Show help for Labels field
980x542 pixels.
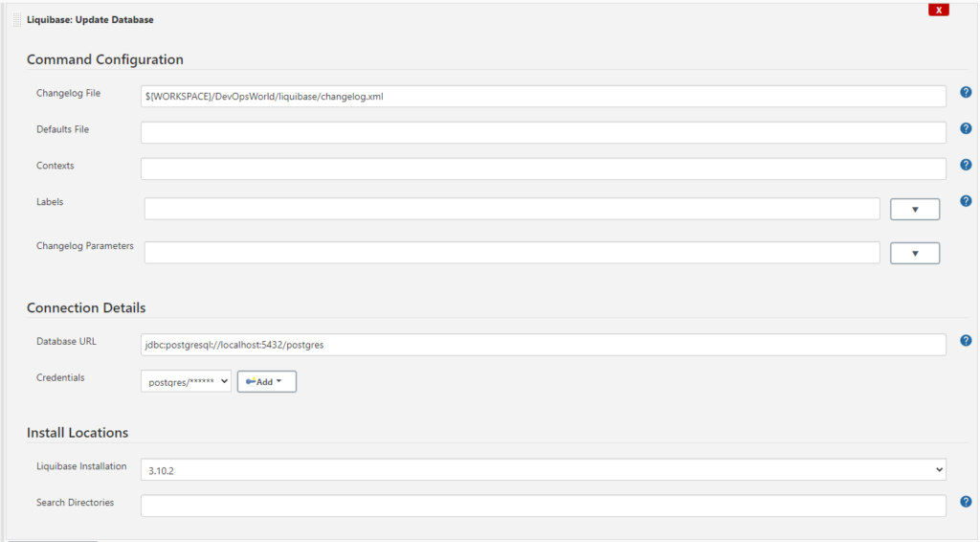tap(966, 201)
